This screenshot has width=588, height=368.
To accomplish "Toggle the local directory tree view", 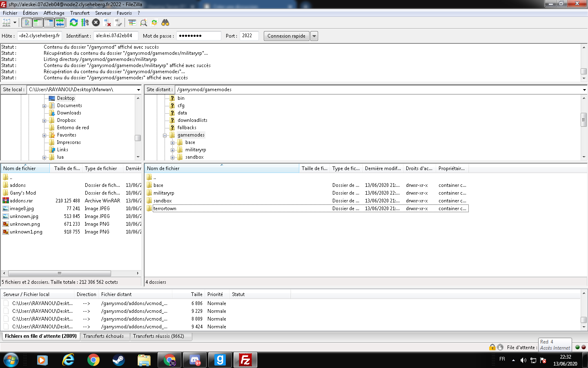I will 38,22.
